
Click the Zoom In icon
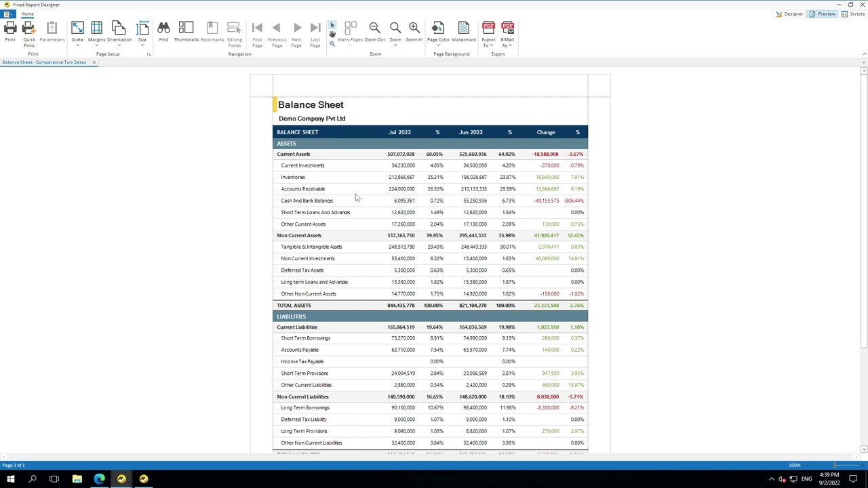click(414, 28)
